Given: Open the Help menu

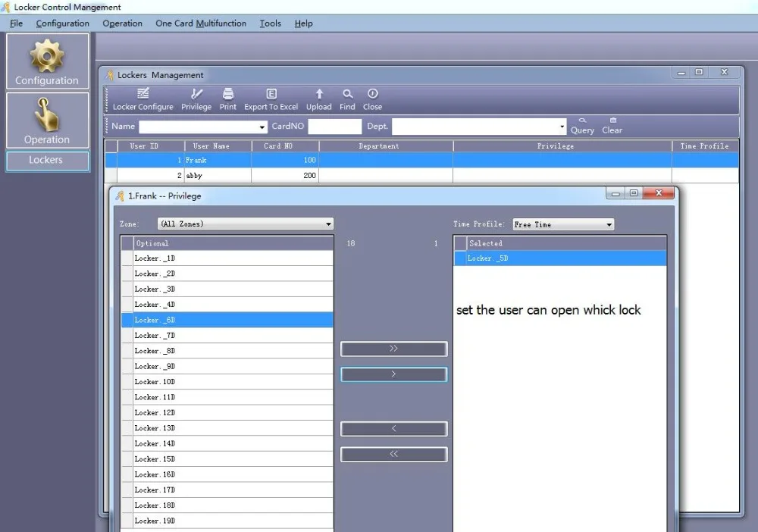Looking at the screenshot, I should pos(304,23).
